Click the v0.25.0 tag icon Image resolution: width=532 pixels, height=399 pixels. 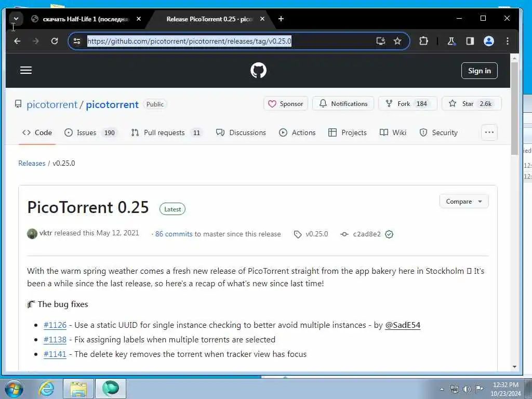click(298, 234)
